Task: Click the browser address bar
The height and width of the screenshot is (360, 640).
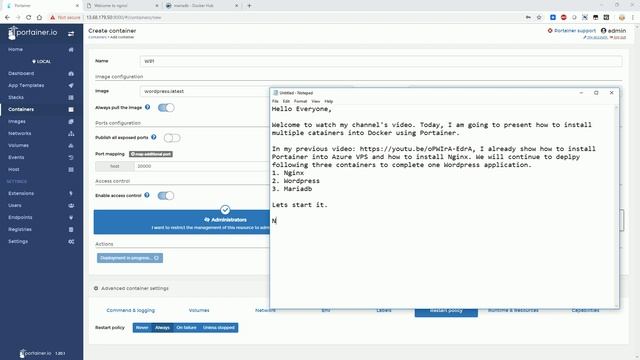Action: (x=302, y=18)
